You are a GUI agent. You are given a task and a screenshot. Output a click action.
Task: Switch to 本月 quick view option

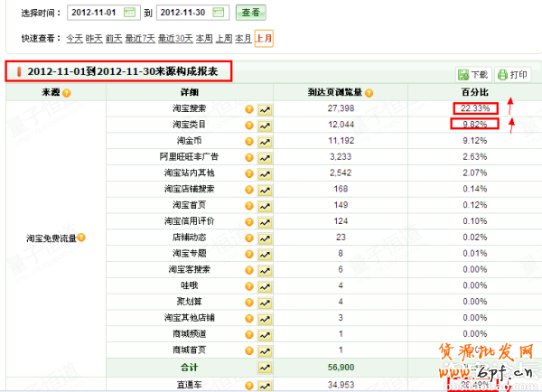[243, 38]
